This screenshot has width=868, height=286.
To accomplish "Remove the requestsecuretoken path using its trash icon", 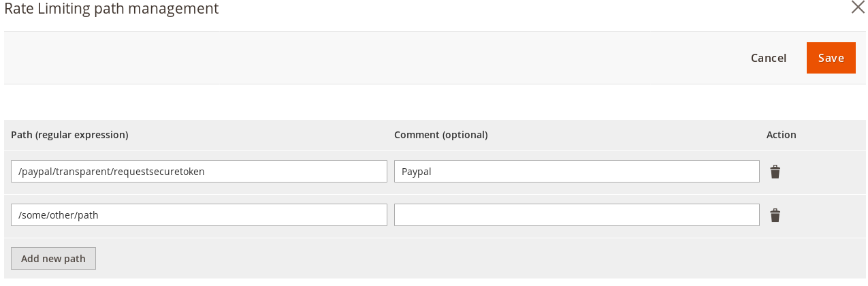I will (775, 172).
